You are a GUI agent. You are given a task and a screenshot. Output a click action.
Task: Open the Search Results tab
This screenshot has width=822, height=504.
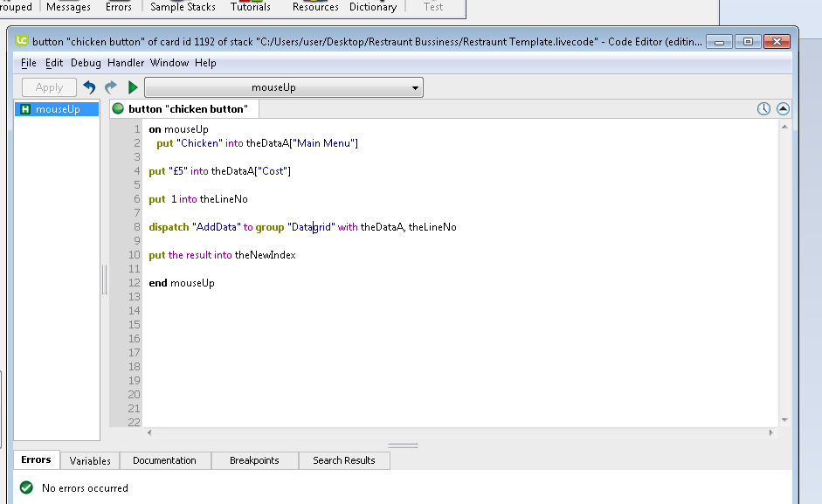coord(343,460)
